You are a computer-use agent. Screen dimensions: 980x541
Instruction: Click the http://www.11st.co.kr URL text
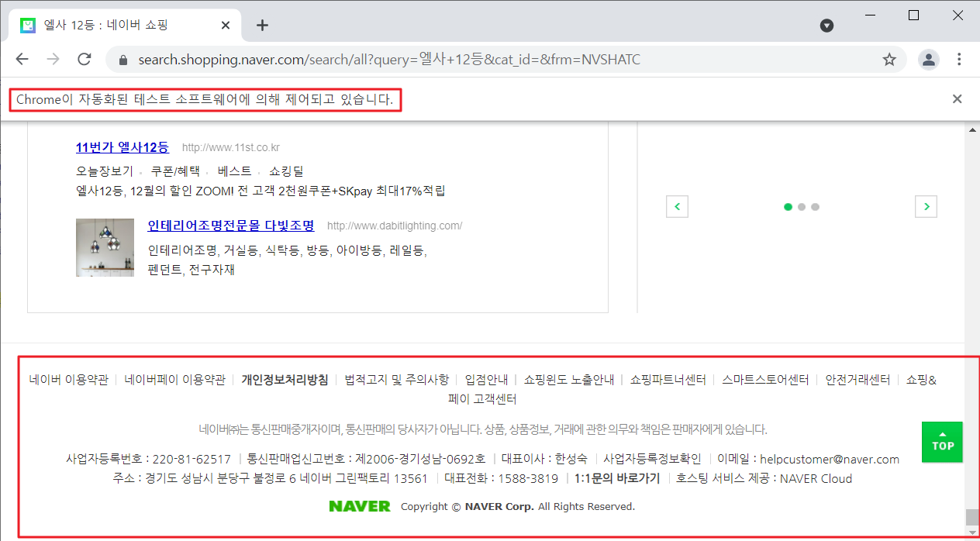tap(231, 147)
